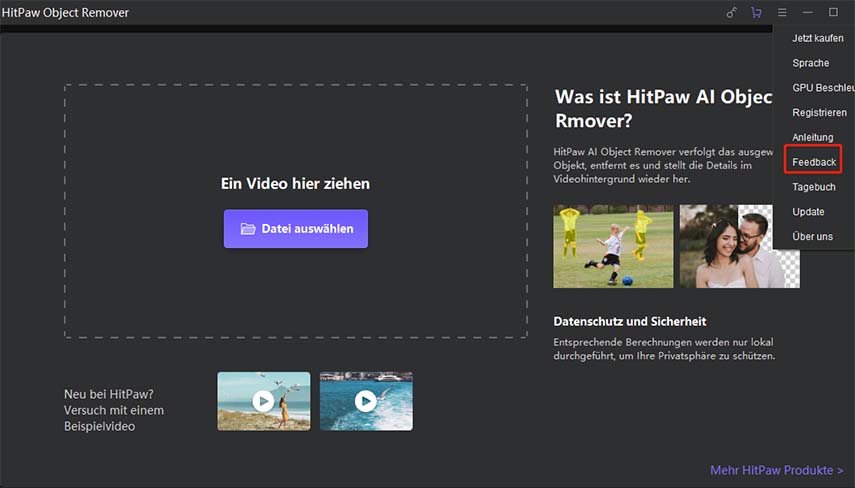The image size is (855, 488).
Task: Open the soccer players example image
Action: click(x=613, y=246)
